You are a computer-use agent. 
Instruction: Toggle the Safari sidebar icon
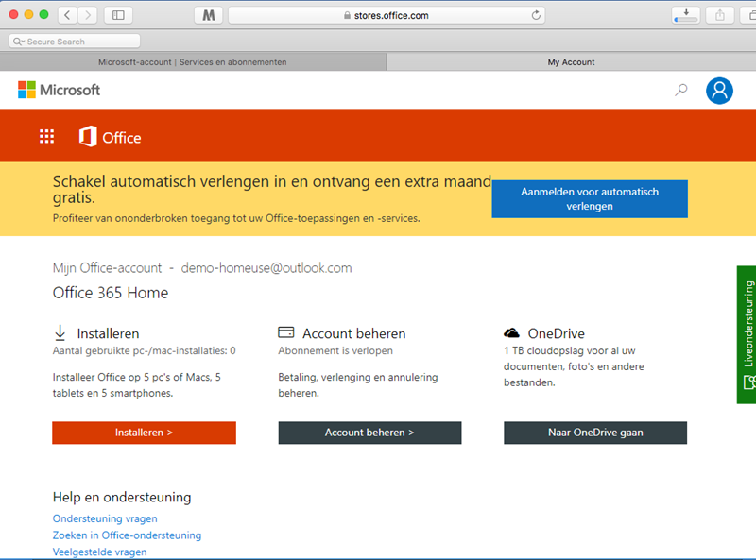click(118, 15)
